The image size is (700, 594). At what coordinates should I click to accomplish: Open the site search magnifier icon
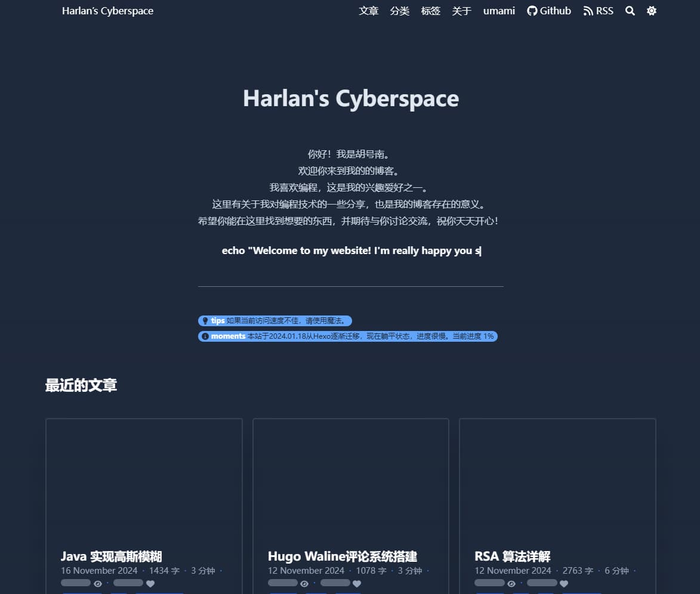[x=630, y=11]
